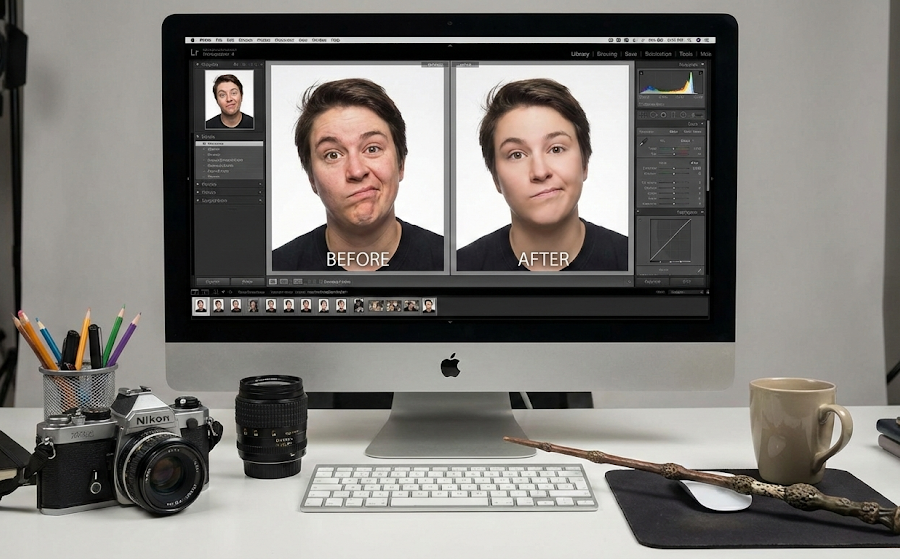The image size is (900, 559).
Task: Select the first highlighted filmstrip thumbnail
Action: tap(200, 306)
